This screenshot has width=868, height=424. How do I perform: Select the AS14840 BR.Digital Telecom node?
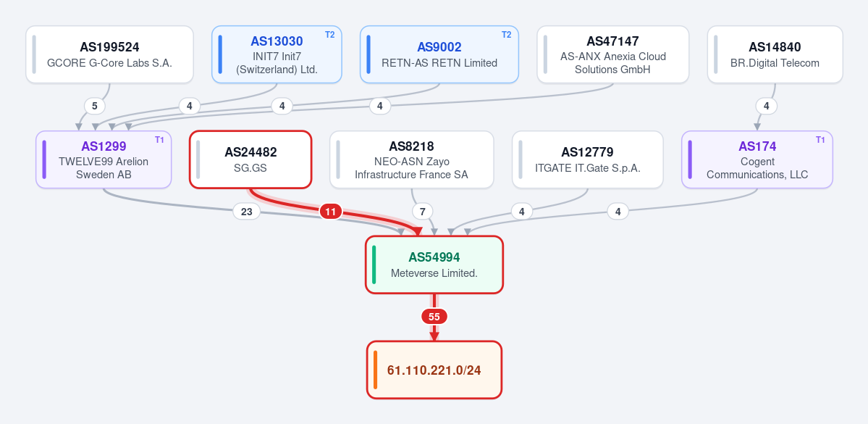(775, 54)
